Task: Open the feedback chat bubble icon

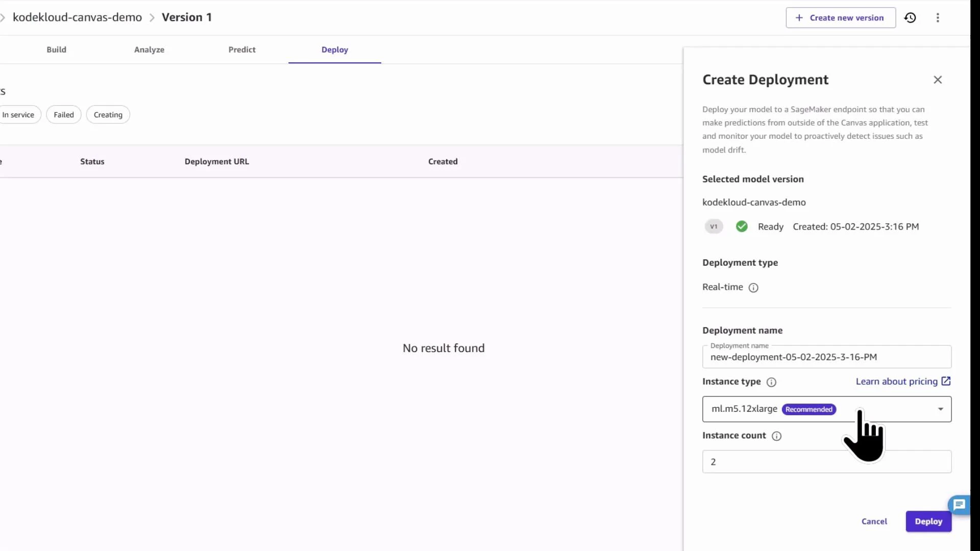Action: 960,505
